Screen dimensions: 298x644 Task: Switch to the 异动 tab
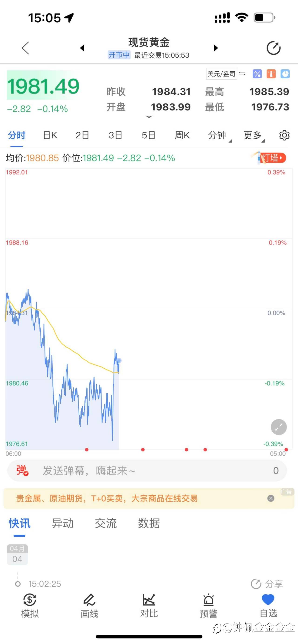[x=63, y=523]
